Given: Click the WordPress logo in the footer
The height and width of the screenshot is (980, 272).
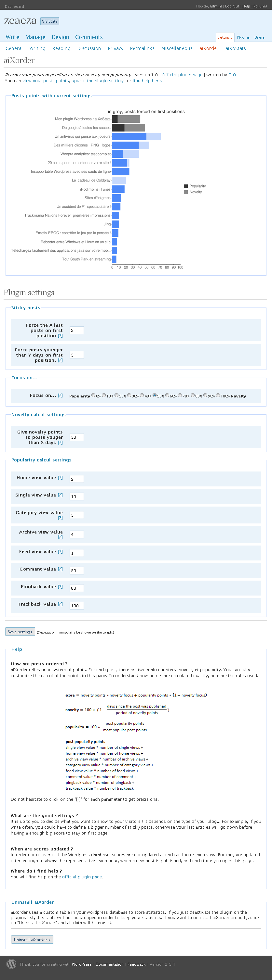Looking at the screenshot, I should click(x=11, y=964).
